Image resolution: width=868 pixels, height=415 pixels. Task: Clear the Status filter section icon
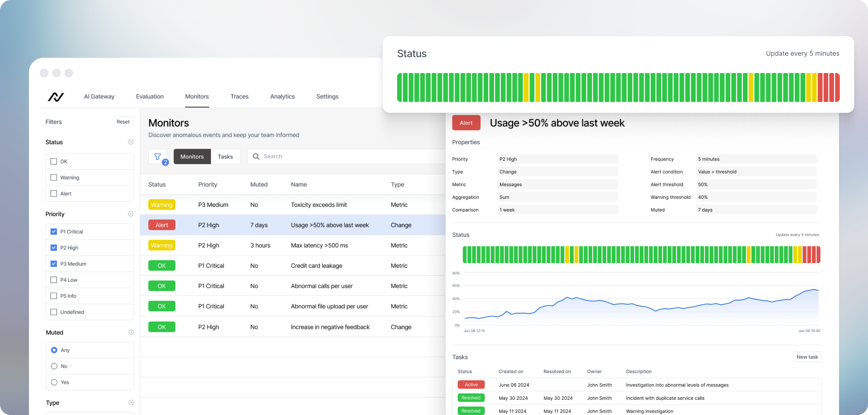131,142
